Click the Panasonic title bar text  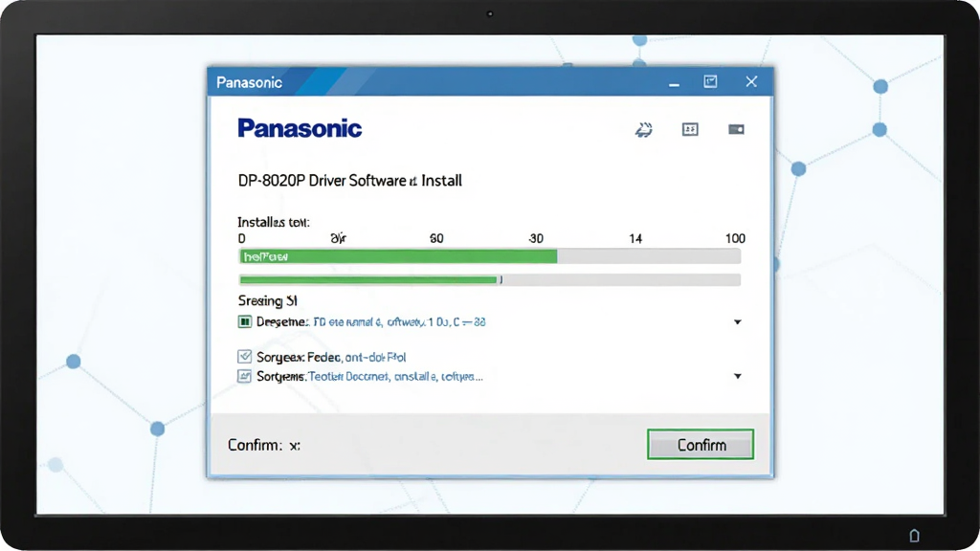(x=249, y=82)
